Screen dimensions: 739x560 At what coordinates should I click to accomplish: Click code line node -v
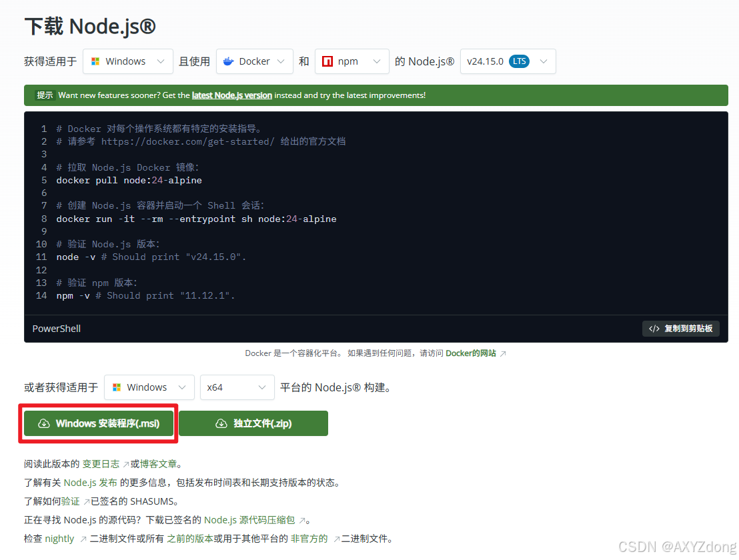151,257
